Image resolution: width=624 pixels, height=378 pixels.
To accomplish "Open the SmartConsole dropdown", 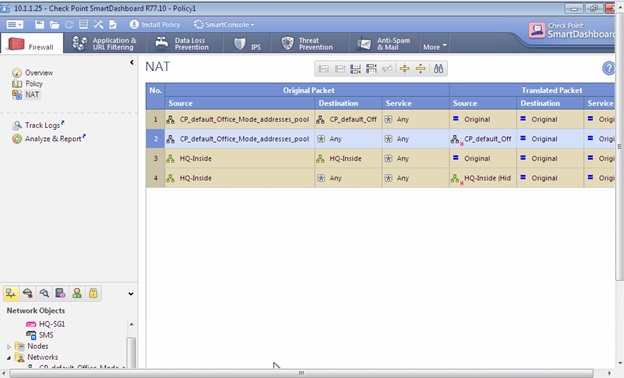I will [224, 25].
